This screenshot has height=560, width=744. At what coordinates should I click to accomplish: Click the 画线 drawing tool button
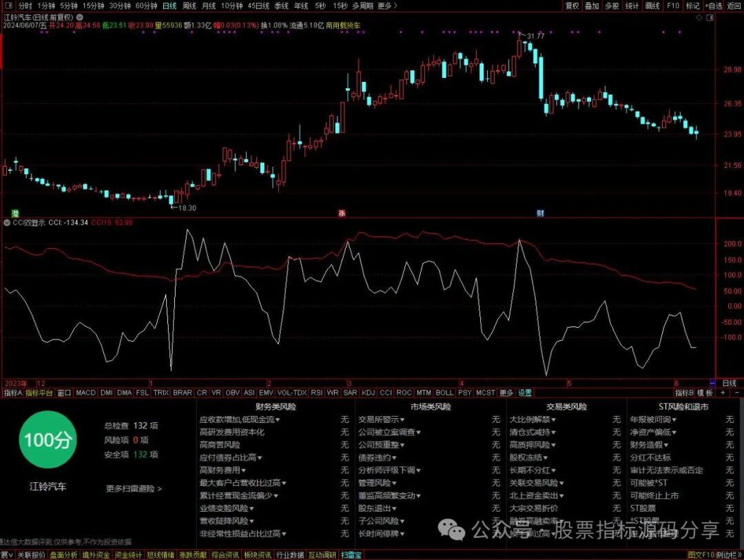pos(652,6)
